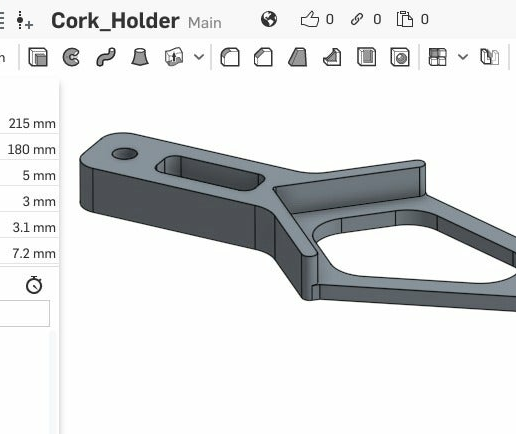
Task: Select the Shell tool
Action: (366, 57)
